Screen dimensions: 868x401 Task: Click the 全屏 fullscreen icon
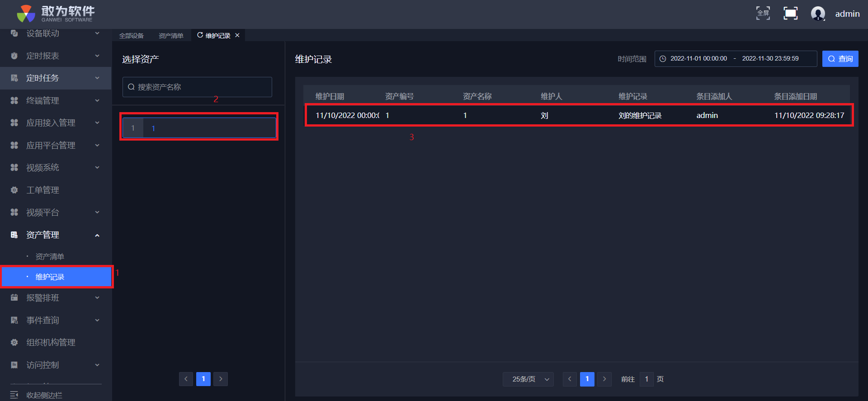tap(763, 14)
